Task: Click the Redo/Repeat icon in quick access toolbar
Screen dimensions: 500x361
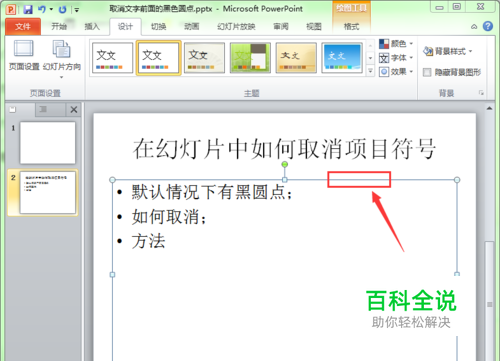Action: click(62, 9)
